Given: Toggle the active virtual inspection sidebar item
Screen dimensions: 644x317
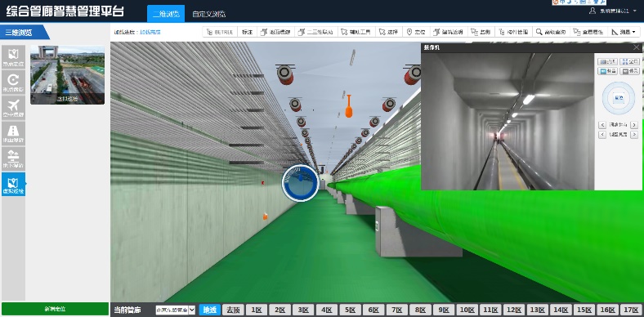Looking at the screenshot, I should pyautogui.click(x=14, y=184).
